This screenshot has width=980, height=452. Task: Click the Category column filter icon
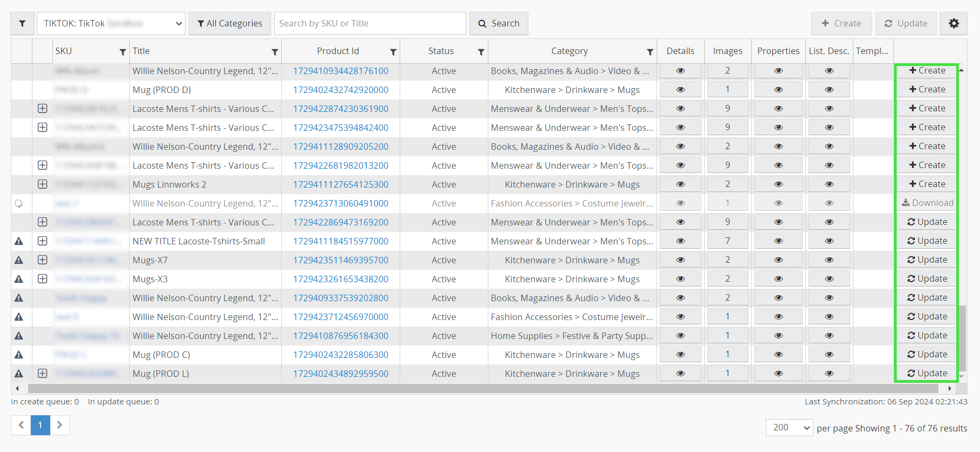(650, 52)
